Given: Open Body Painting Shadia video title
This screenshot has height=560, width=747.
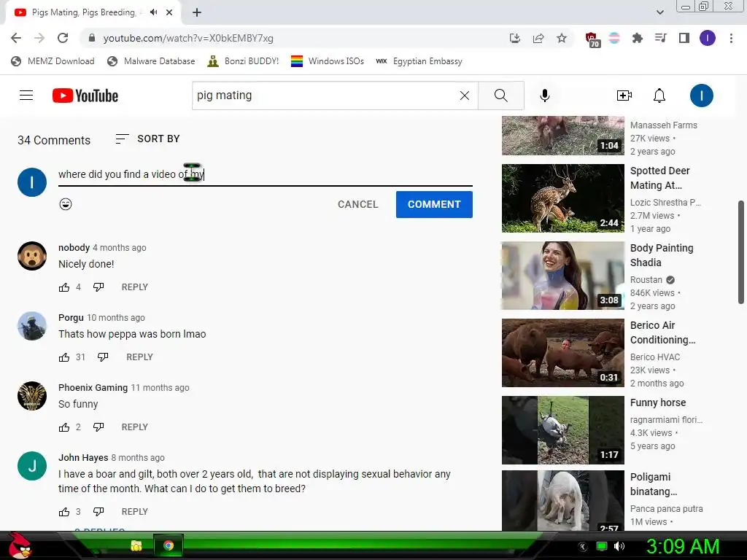Looking at the screenshot, I should 662,255.
